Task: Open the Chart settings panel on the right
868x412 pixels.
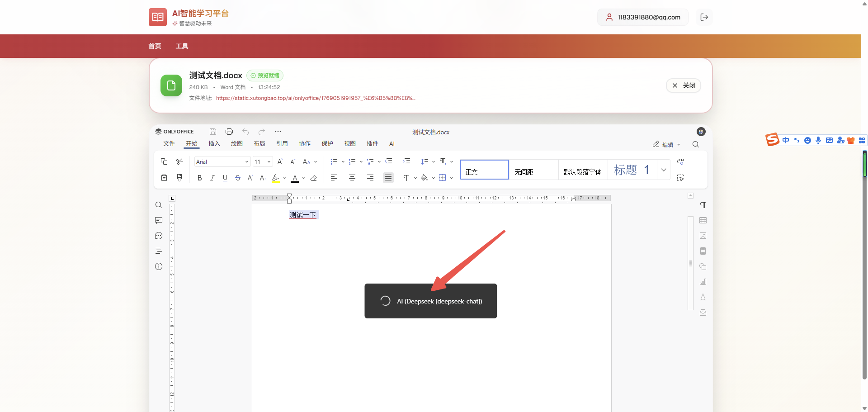Action: [x=703, y=281]
